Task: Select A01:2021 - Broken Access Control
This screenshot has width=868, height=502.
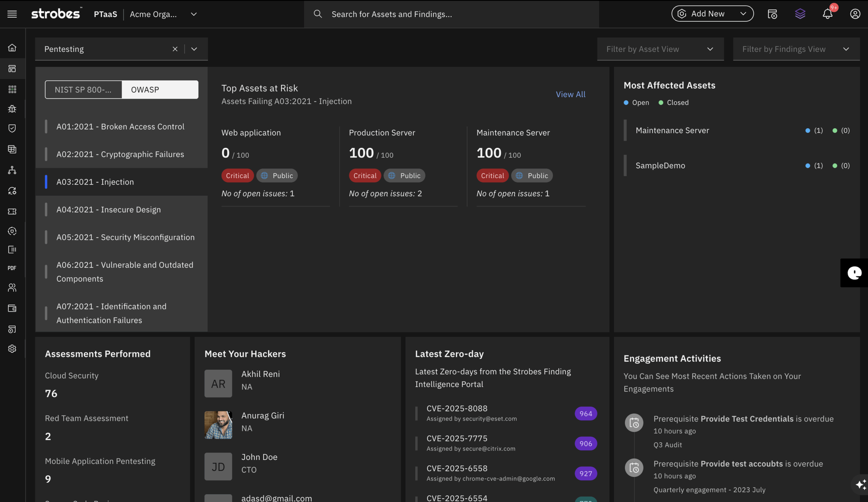Action: coord(120,127)
